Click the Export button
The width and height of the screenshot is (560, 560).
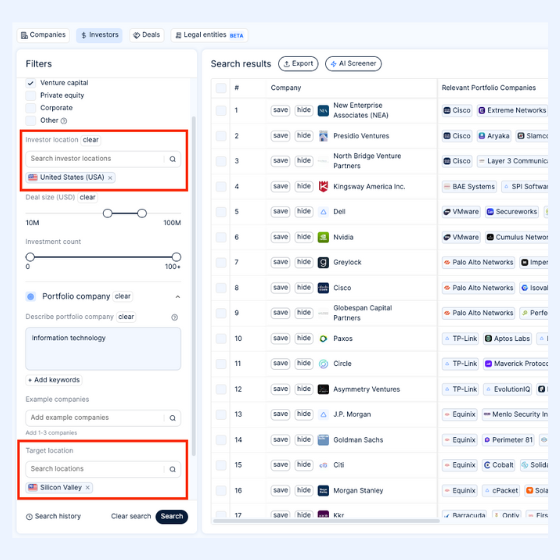tap(298, 64)
